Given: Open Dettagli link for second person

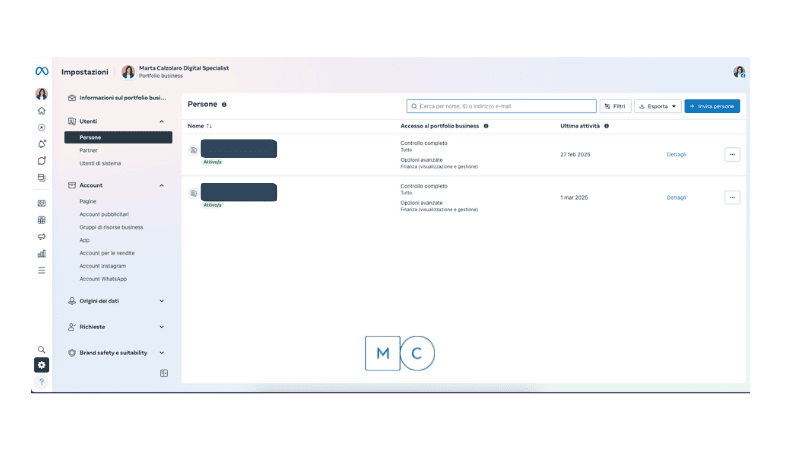Looking at the screenshot, I should coord(676,197).
